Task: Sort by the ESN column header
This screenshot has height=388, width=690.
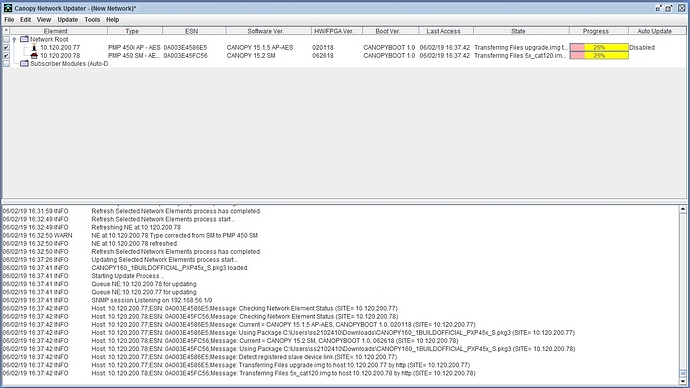Action: coord(194,31)
